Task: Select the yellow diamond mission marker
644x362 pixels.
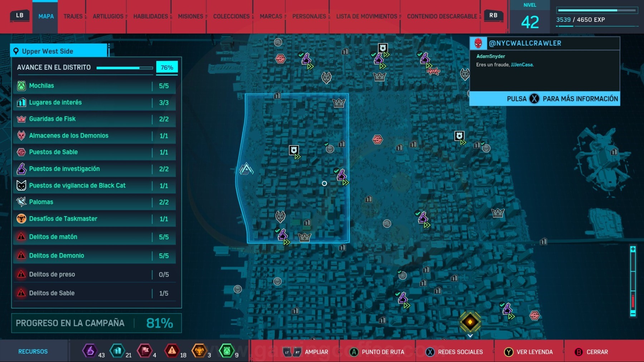Action: tap(470, 322)
